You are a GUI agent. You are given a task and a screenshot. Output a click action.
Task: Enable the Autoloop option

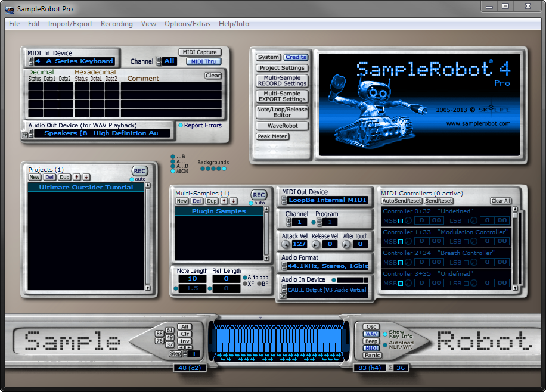coord(245,278)
